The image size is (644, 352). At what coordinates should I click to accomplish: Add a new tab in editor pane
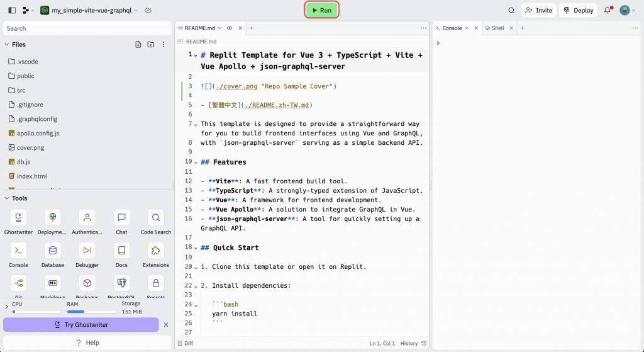tap(252, 28)
